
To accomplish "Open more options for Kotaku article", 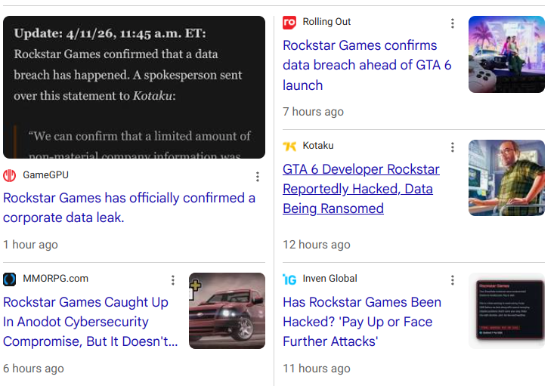I will point(453,147).
